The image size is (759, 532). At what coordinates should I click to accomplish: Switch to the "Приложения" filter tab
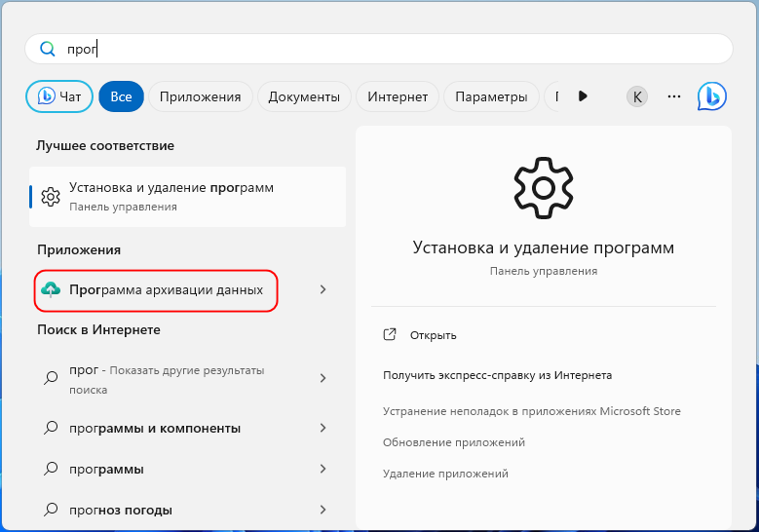(x=201, y=96)
